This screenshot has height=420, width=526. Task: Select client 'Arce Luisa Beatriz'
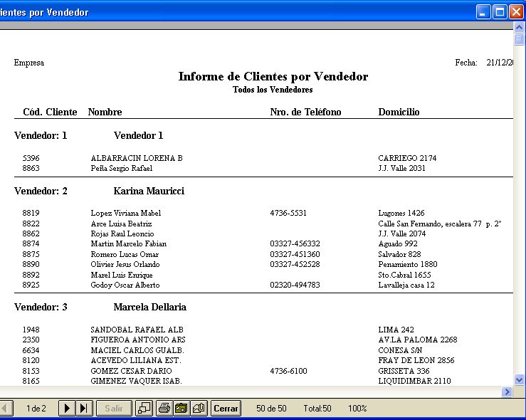pos(121,224)
